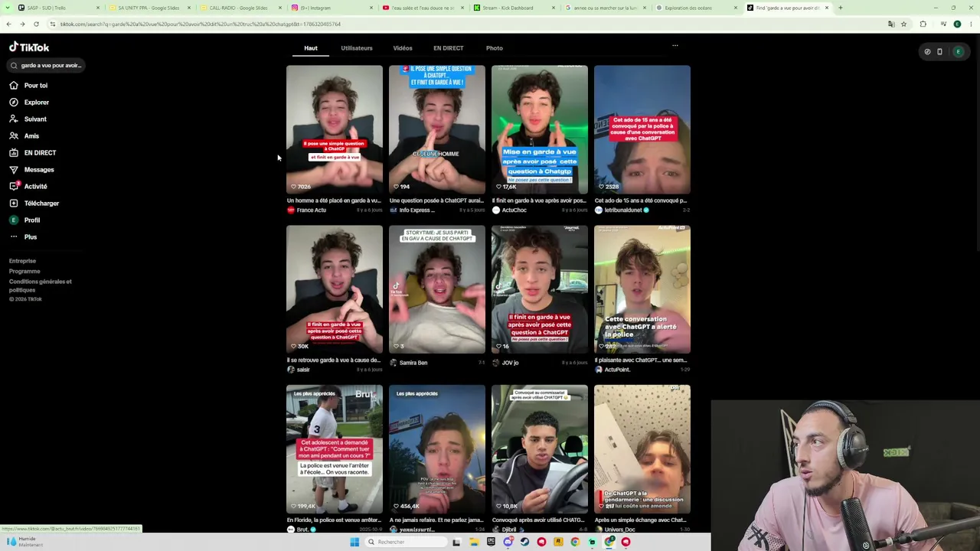Open File Explorer from the taskbar
Screen dimensions: 980x551
coord(474,542)
